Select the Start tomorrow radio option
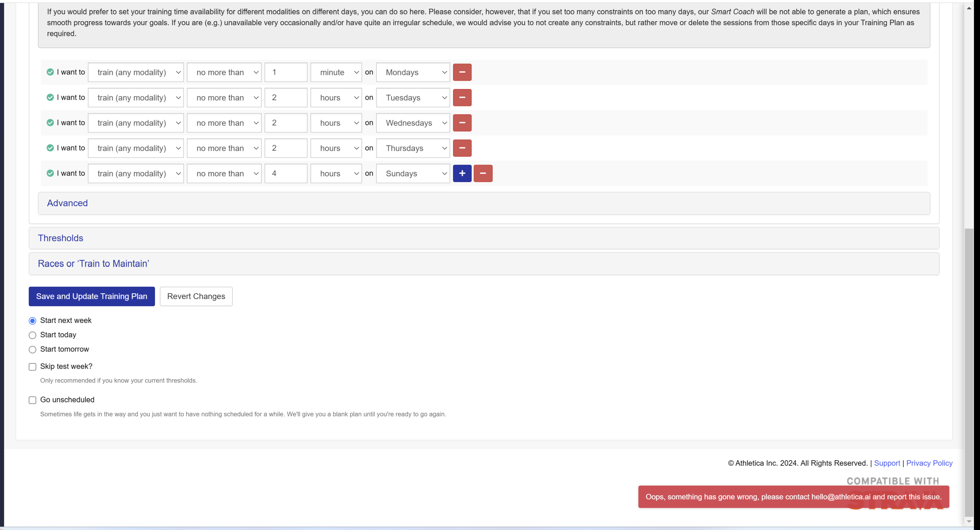This screenshot has width=980, height=530. [33, 350]
